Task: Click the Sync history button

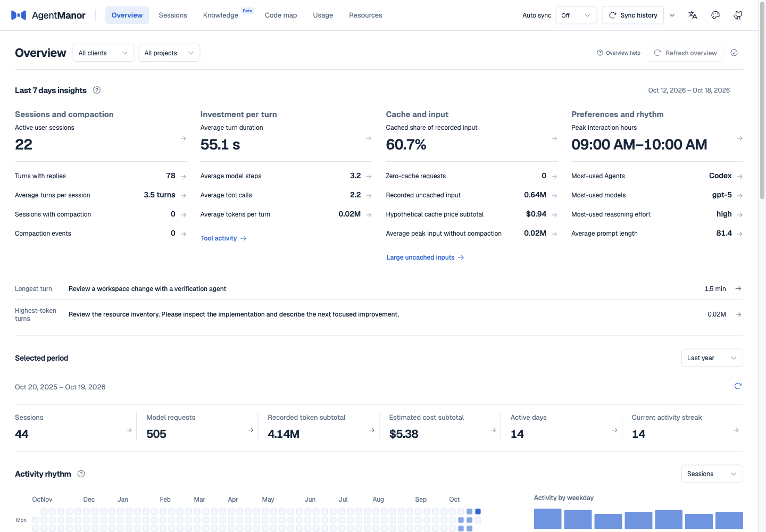Action: click(633, 15)
